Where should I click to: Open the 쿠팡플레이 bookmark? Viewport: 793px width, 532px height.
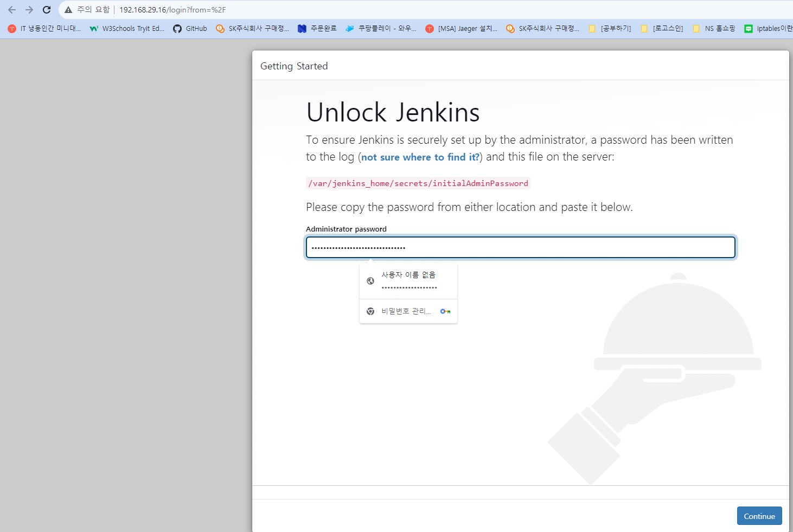(x=381, y=29)
